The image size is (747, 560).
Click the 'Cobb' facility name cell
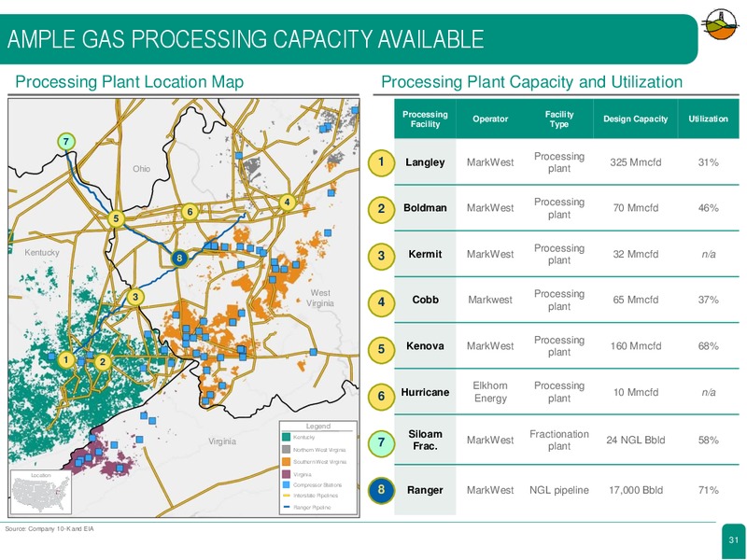[425, 300]
